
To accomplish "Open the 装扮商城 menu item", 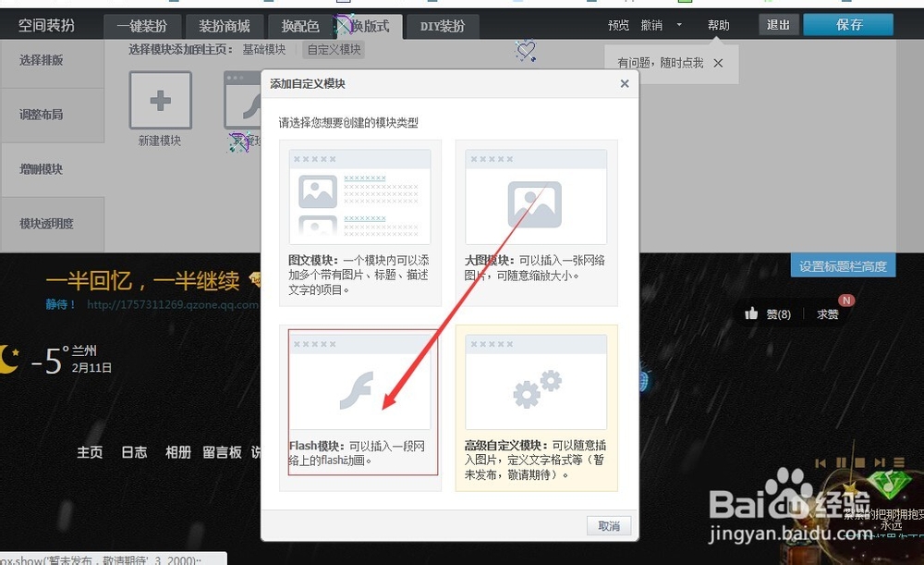I will tap(225, 26).
